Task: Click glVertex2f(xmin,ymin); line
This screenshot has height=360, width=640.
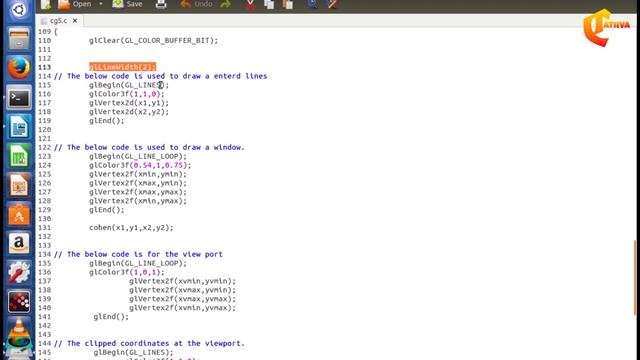Action: (x=138, y=174)
